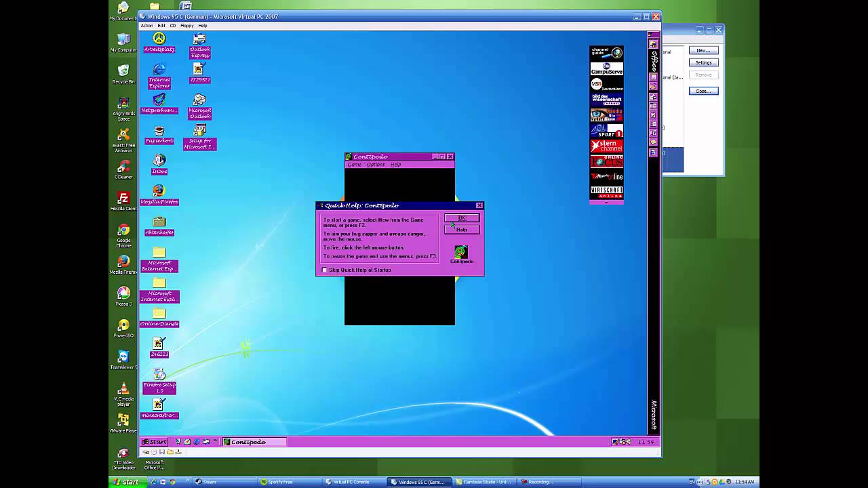Open CD menu of Virtual PC window
868x488 pixels.
(x=173, y=26)
